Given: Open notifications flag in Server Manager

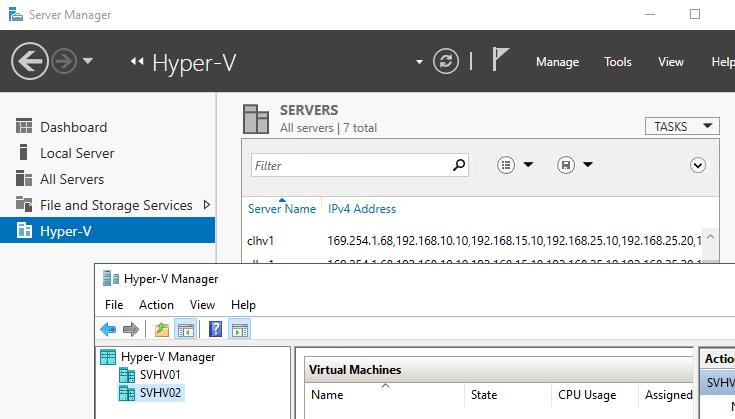Looking at the screenshot, I should click(500, 60).
